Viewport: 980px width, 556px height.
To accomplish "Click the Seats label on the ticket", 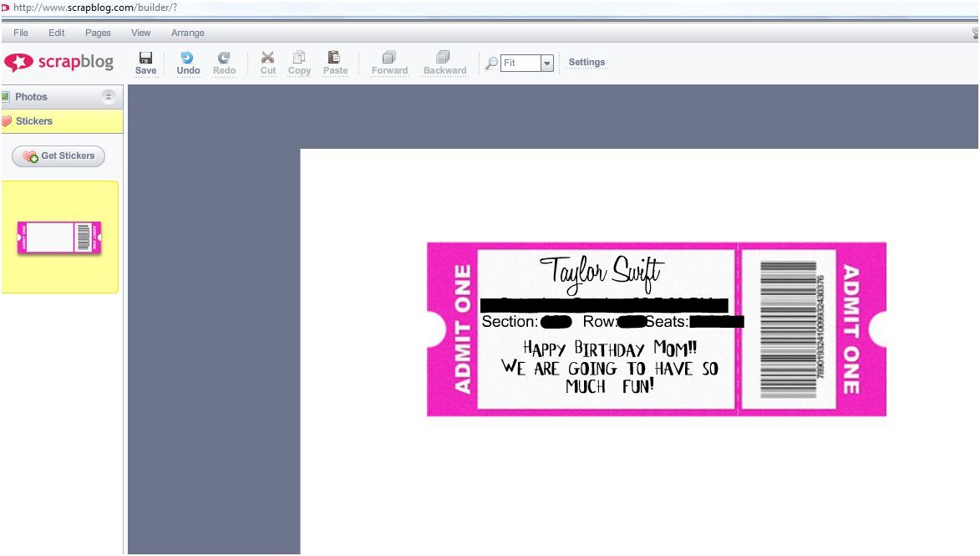I will [666, 321].
